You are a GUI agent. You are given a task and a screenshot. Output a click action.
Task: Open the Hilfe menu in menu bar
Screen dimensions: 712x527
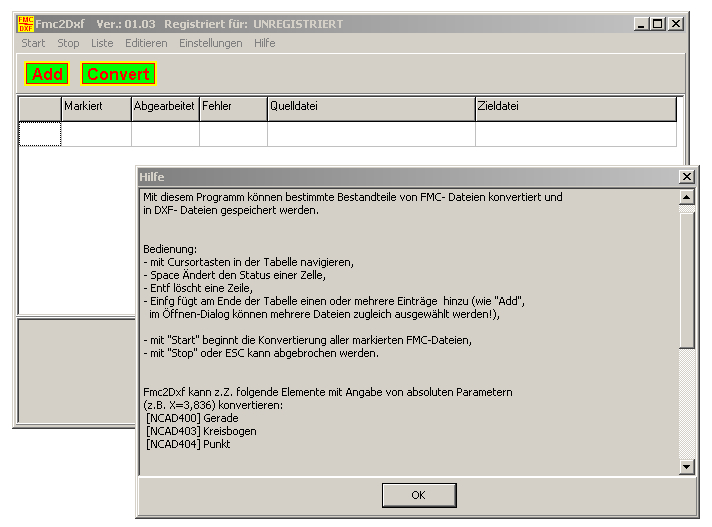(264, 43)
